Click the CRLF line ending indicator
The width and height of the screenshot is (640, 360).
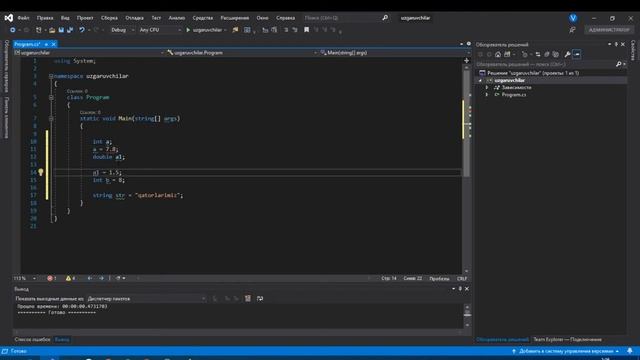pos(462,278)
